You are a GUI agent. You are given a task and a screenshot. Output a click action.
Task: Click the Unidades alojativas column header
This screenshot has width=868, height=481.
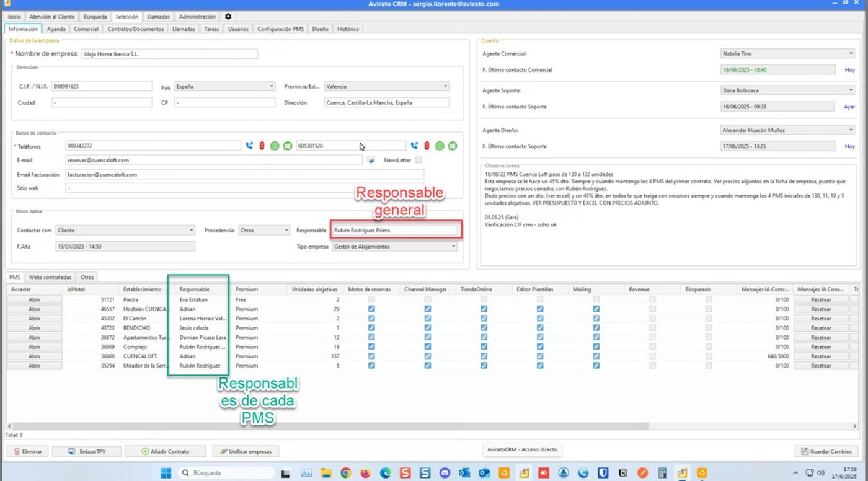(314, 289)
